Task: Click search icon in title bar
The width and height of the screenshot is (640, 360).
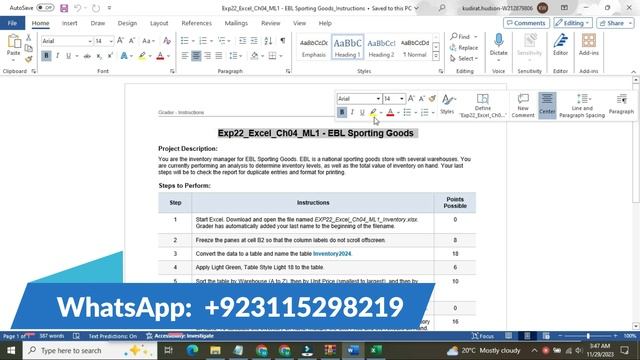Action: point(442,8)
